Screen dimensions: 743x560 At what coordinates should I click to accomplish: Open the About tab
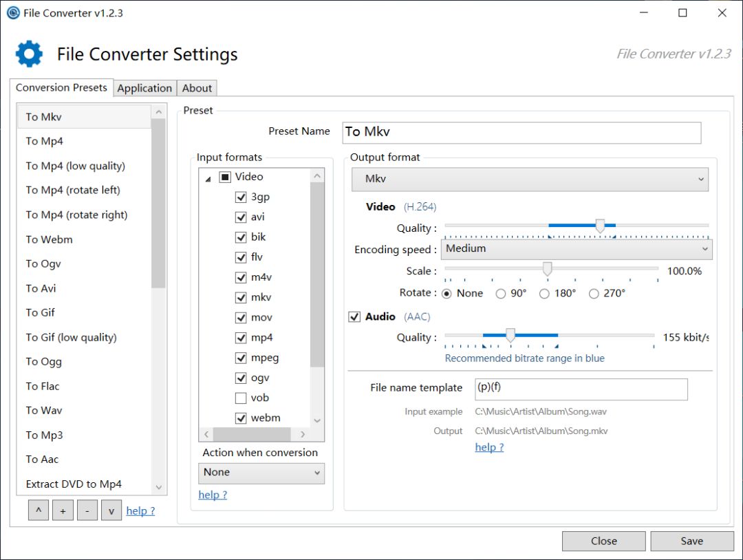click(x=197, y=88)
